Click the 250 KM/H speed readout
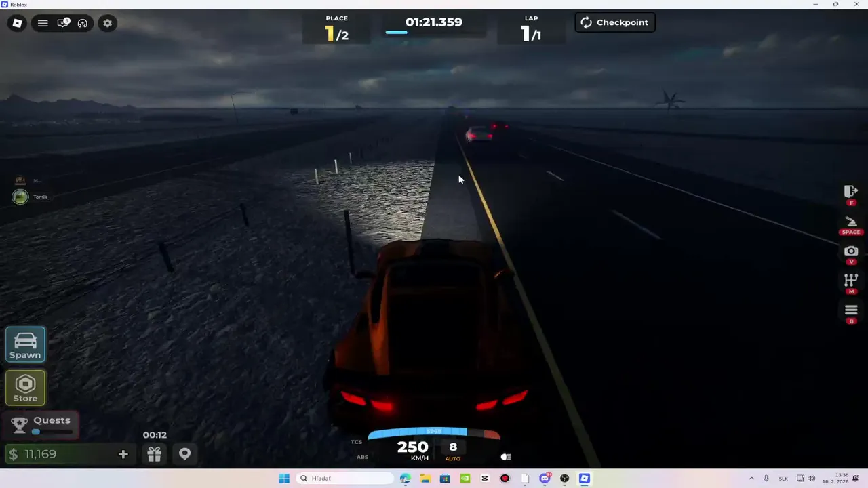The width and height of the screenshot is (868, 488). coord(412,450)
